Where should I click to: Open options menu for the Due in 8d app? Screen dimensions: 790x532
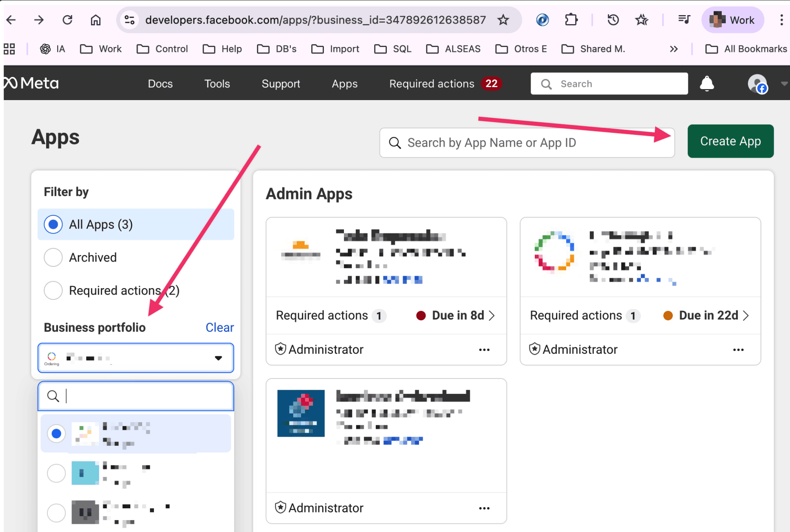click(484, 350)
